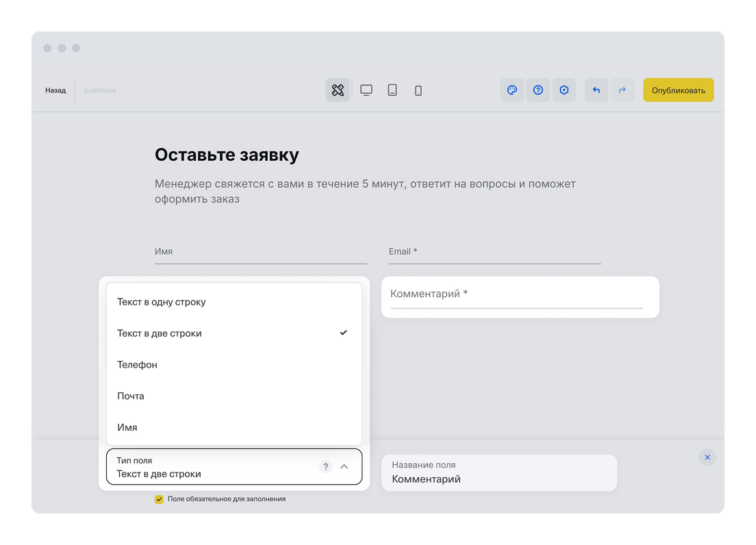Collapse the field type dropdown chevron
This screenshot has width=756, height=545.
point(344,467)
